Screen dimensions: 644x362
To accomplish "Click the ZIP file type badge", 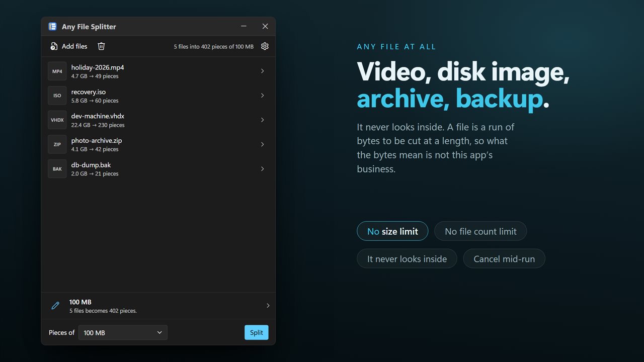I will click(57, 144).
